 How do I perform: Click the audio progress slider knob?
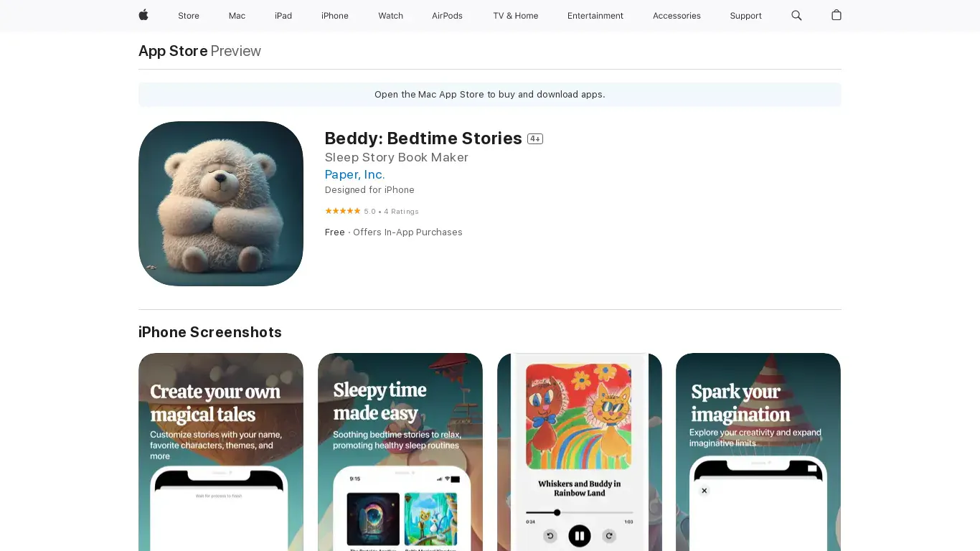[x=557, y=512]
